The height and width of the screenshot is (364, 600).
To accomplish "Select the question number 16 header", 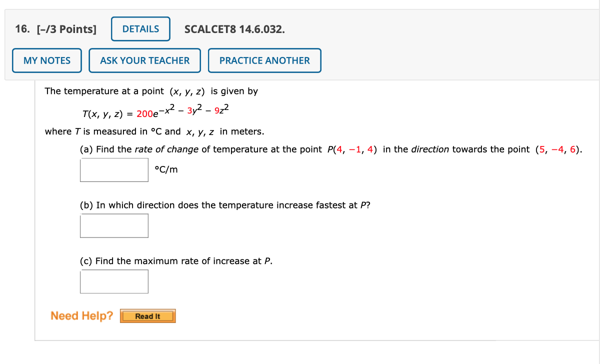I will [22, 28].
